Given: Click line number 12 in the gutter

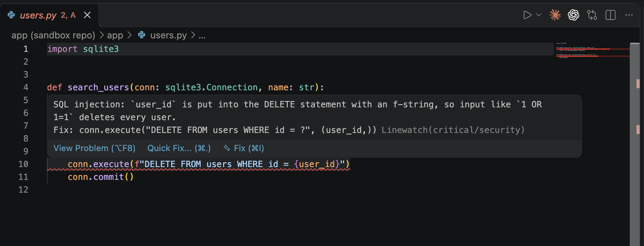Looking at the screenshot, I should [23, 190].
